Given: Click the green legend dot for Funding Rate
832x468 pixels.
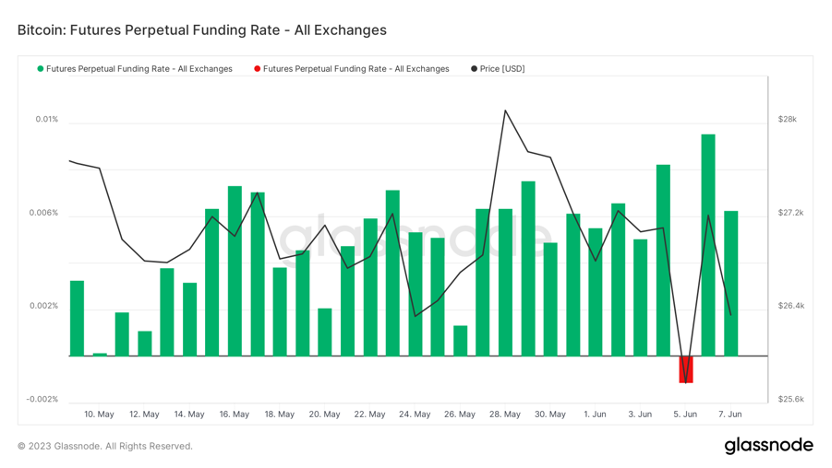Looking at the screenshot, I should click(41, 69).
